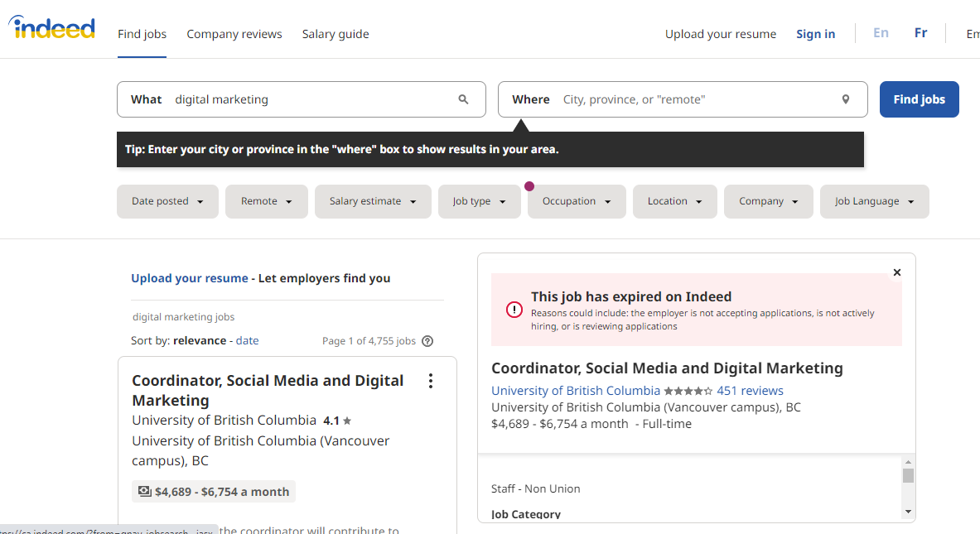Click the location pin icon in Where field
Viewport: 980px width, 534px height.
(x=846, y=99)
